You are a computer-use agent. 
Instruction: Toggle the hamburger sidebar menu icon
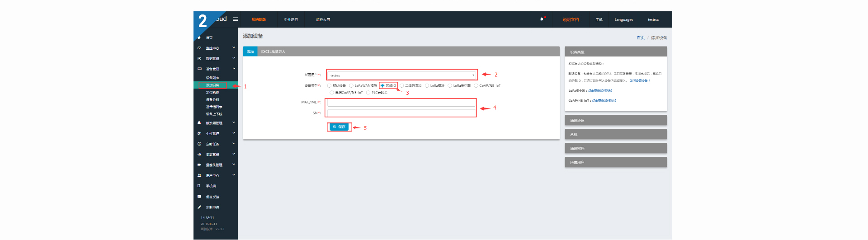[x=235, y=19]
